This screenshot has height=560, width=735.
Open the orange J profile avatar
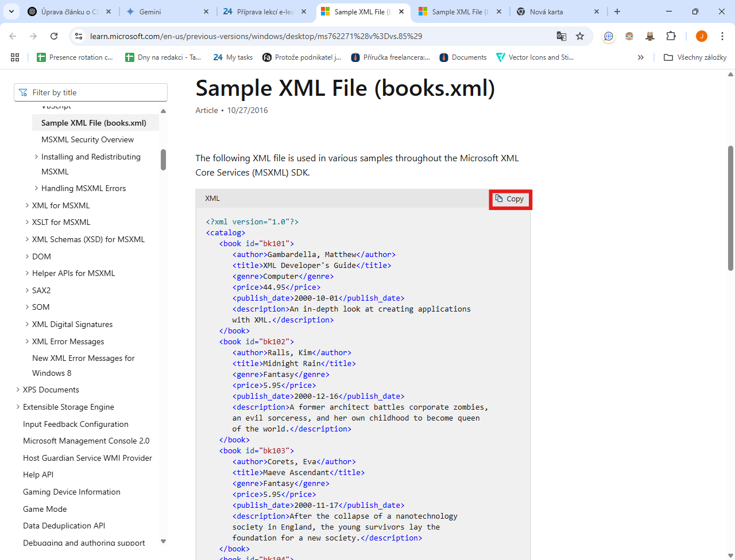pos(701,36)
